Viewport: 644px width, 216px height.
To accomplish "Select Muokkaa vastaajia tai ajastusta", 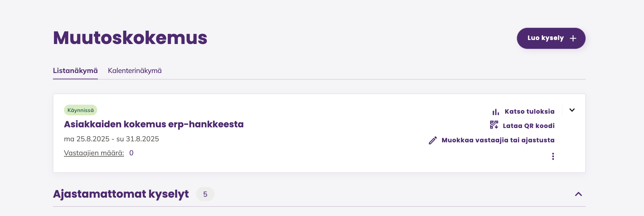I will [x=498, y=140].
